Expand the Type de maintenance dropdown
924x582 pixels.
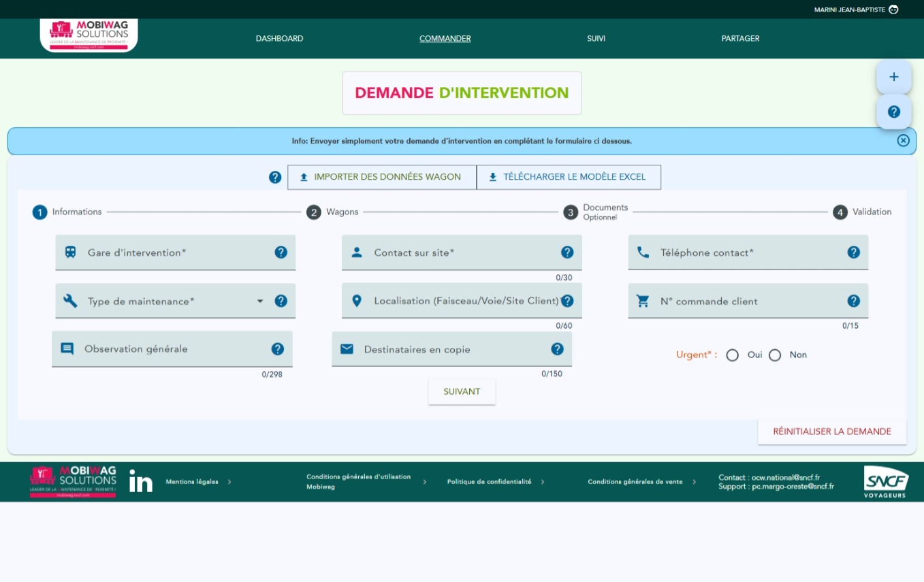(x=259, y=301)
